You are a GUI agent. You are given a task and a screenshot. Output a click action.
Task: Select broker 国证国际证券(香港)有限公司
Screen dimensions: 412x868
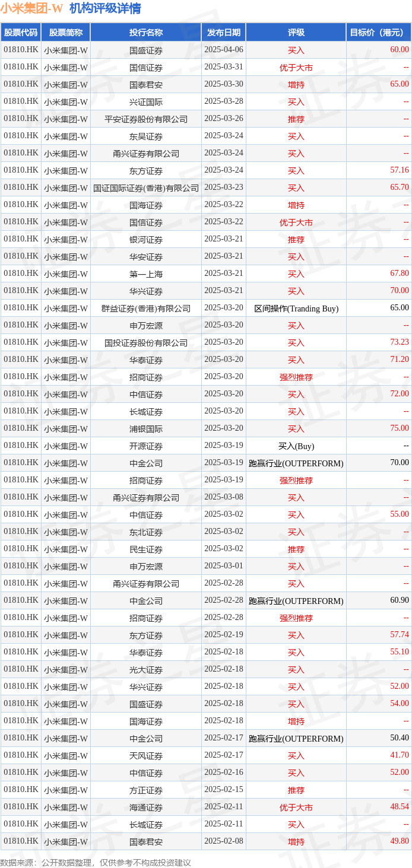(146, 187)
